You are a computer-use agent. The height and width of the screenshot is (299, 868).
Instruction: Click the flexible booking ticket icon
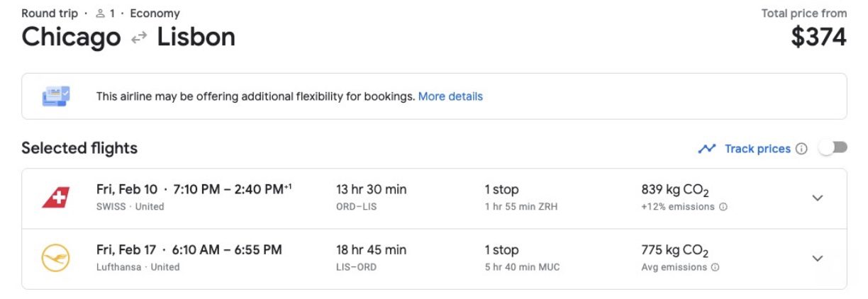[56, 96]
